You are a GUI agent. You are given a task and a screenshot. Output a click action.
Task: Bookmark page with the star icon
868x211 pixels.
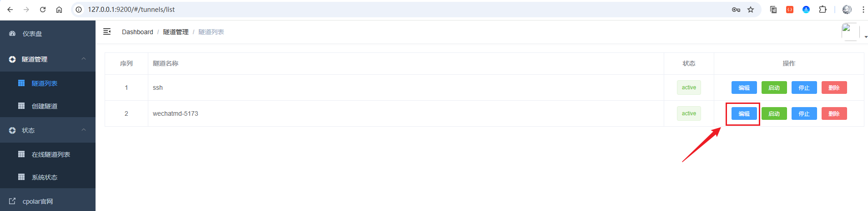751,10
